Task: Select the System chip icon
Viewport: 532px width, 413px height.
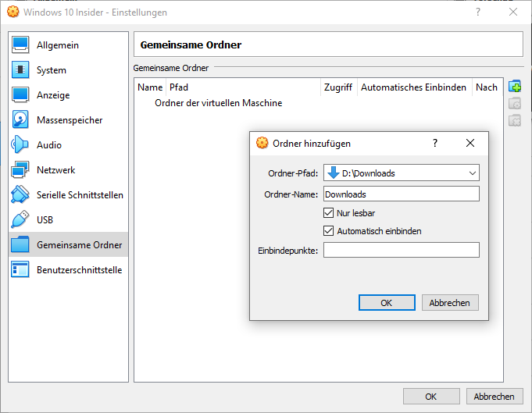Action: (x=21, y=70)
